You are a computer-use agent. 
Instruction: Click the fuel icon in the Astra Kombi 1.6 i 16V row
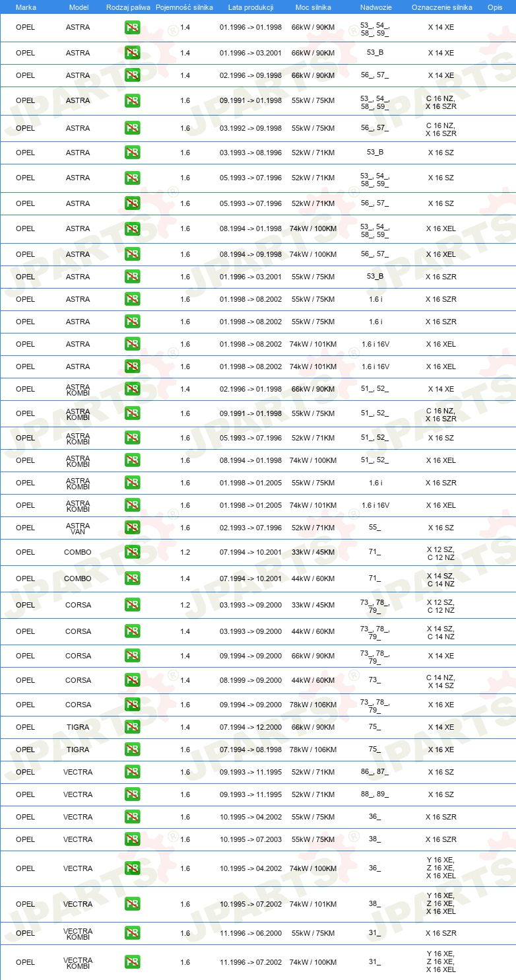click(x=133, y=505)
